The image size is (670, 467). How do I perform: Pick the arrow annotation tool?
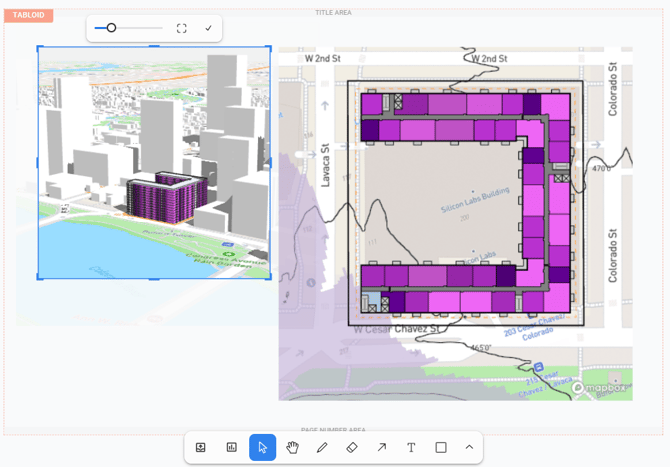[x=381, y=448]
